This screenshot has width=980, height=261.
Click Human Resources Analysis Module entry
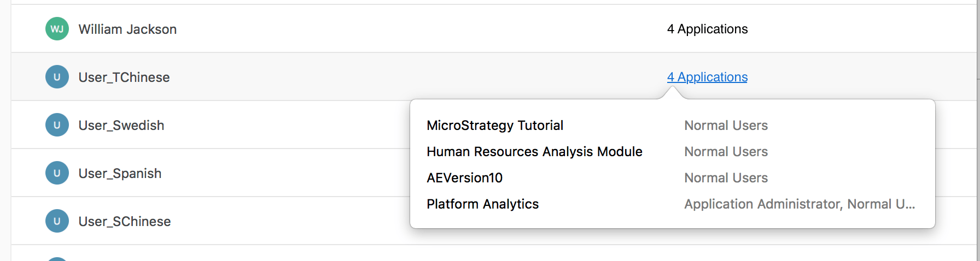coord(534,152)
